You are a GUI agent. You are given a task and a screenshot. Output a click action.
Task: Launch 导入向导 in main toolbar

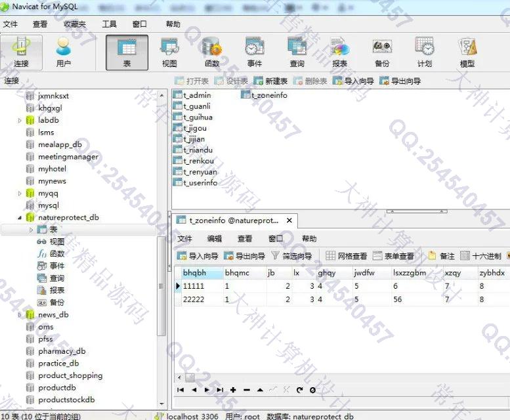[x=354, y=81]
